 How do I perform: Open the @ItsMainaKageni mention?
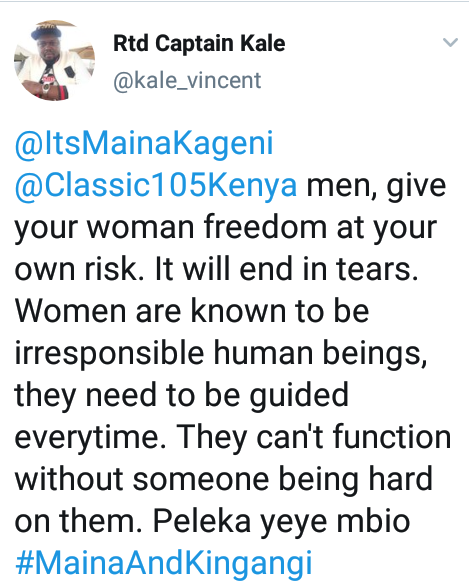pos(144,144)
